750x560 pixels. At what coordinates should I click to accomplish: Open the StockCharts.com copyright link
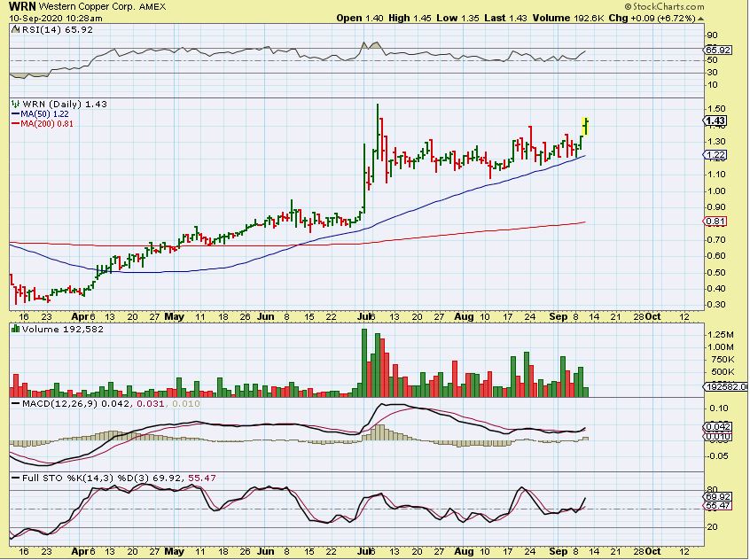click(664, 6)
